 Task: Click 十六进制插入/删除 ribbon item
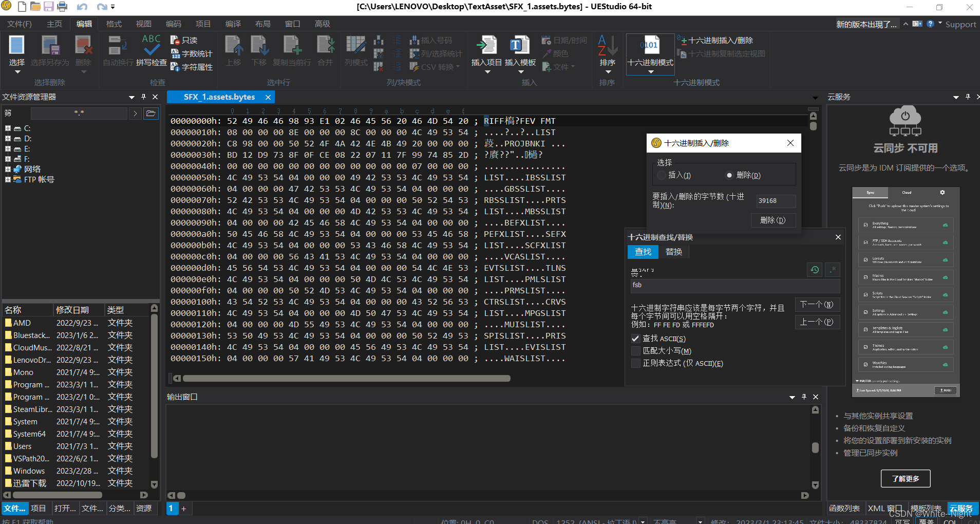coord(715,40)
